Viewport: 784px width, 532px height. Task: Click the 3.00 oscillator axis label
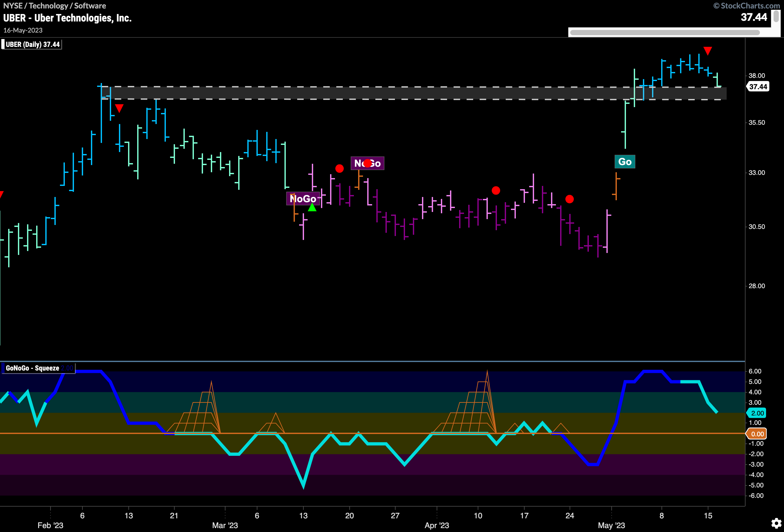(x=755, y=402)
